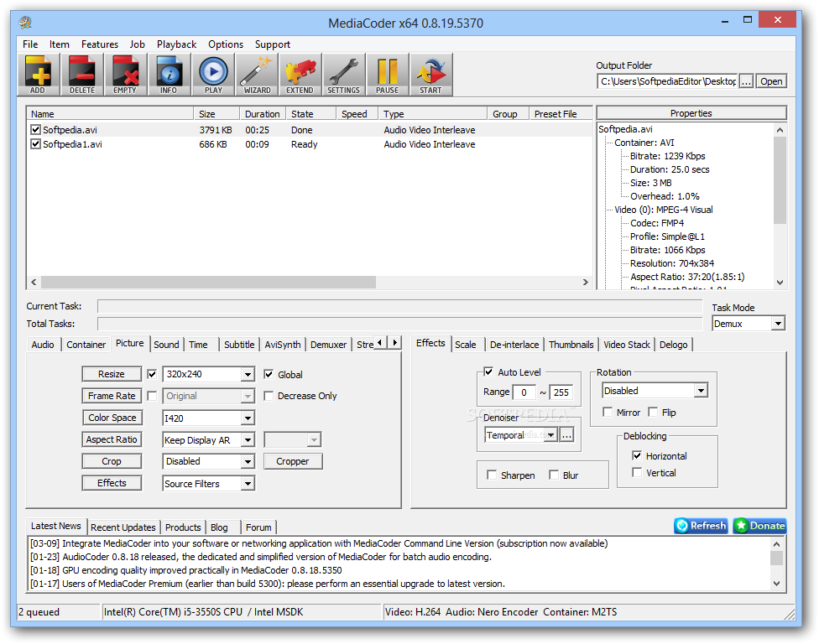This screenshot has height=644, width=819.
Task: Click the EMPTY list toolbar icon
Action: (x=125, y=74)
